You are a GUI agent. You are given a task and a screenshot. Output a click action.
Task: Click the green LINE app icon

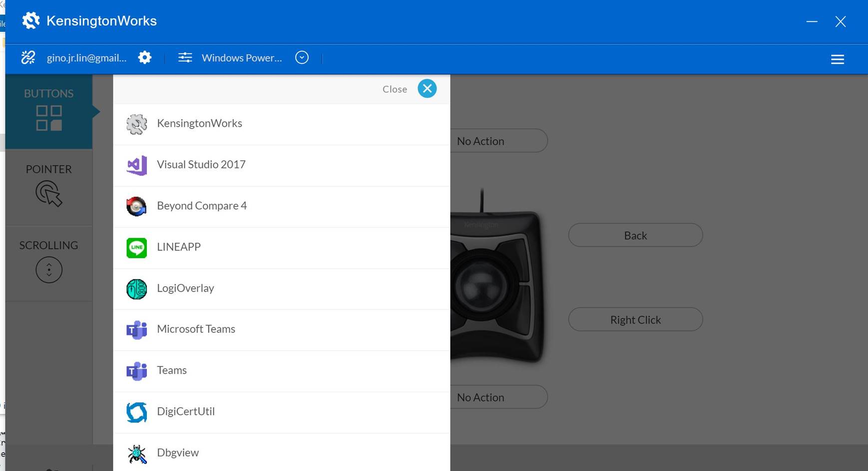pos(137,248)
